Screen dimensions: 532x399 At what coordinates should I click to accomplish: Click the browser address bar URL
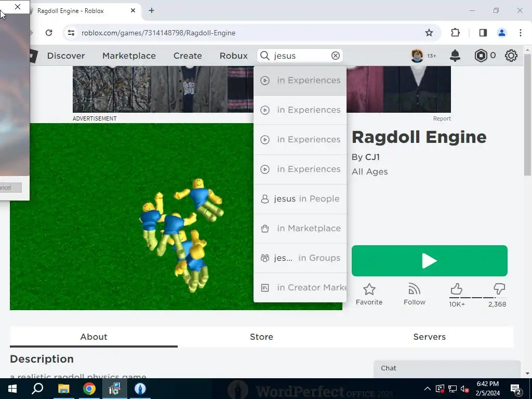point(158,33)
